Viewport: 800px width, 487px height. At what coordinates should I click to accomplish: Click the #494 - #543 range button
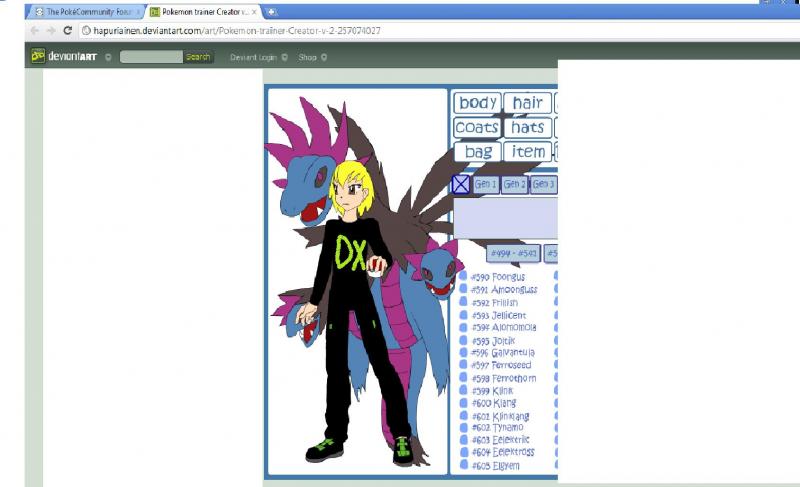[x=513, y=253]
